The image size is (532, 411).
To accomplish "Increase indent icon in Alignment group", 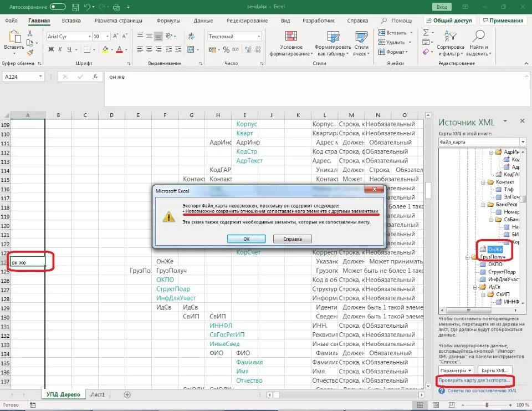I will tap(178, 49).
